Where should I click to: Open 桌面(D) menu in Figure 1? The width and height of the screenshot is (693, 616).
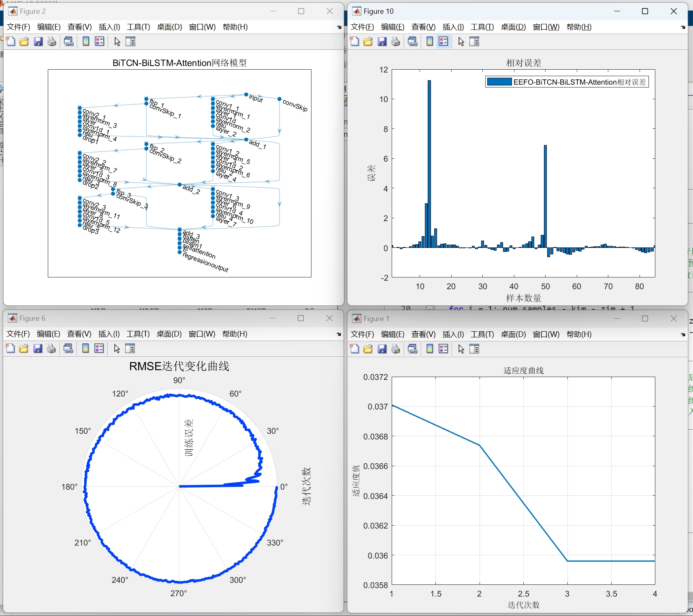click(513, 335)
